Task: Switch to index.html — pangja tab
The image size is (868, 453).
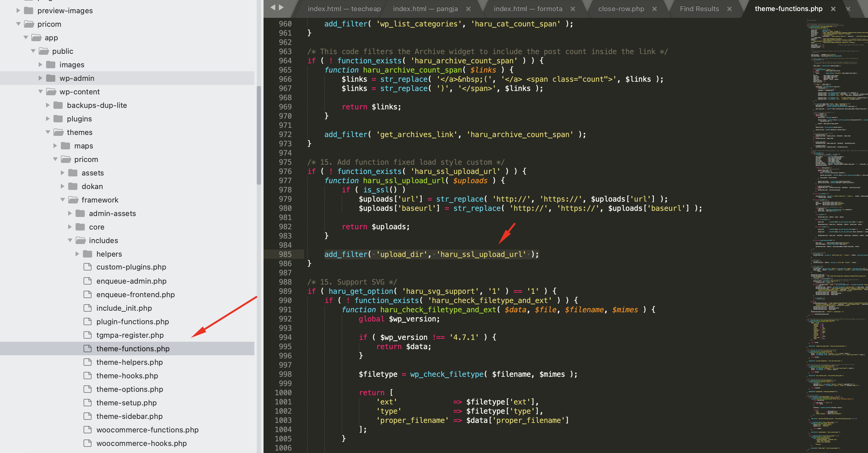Action: coord(425,9)
